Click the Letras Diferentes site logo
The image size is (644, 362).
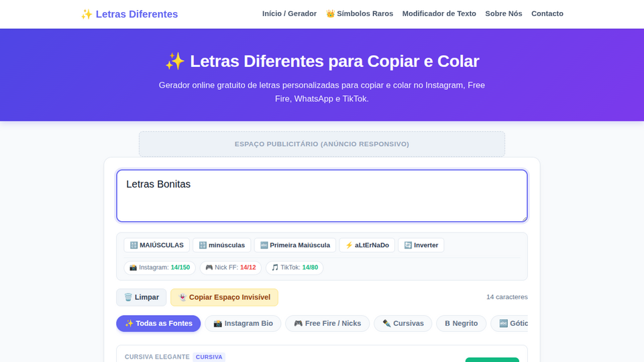tap(129, 14)
